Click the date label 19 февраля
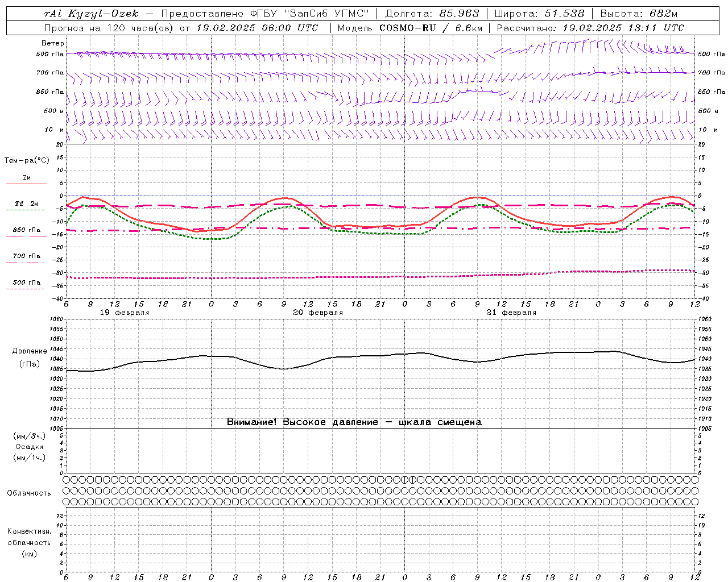The height and width of the screenshot is (582, 728). 125,313
